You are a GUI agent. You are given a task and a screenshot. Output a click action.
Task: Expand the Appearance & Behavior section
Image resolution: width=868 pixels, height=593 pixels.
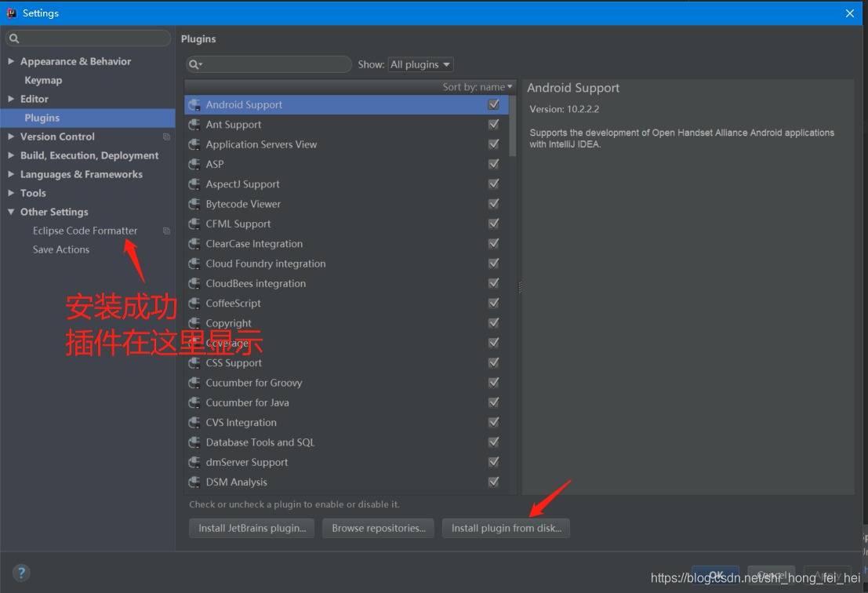click(11, 61)
